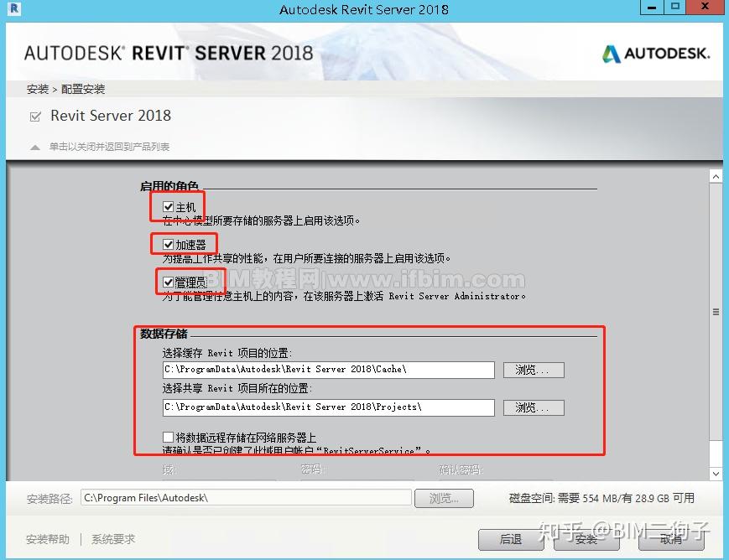The height and width of the screenshot is (560, 729).
Task: Open the 系统要求 system requirements link
Action: [x=112, y=541]
